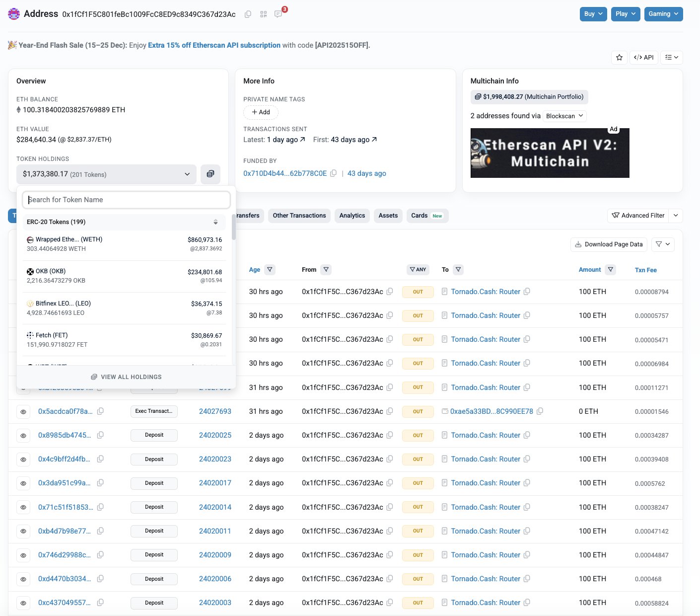
Task: Click the portfolio icon next to Token Holdings
Action: click(210, 174)
